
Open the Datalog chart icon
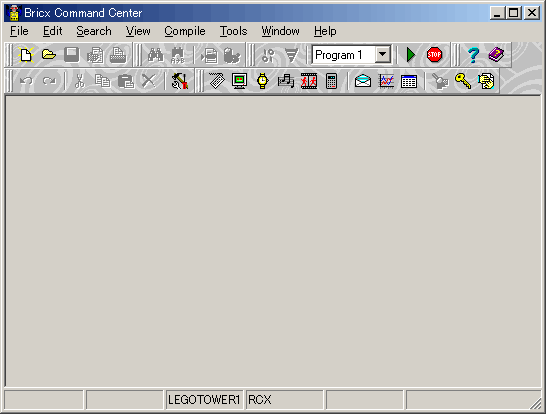[386, 81]
